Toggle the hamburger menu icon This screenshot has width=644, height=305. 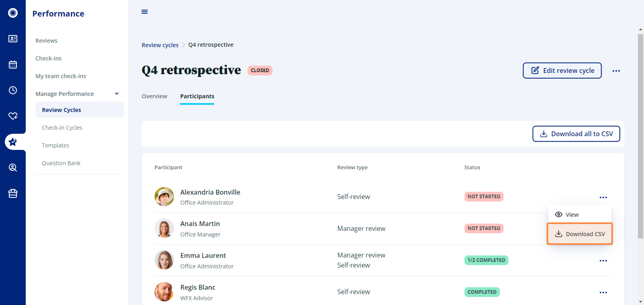tap(144, 12)
